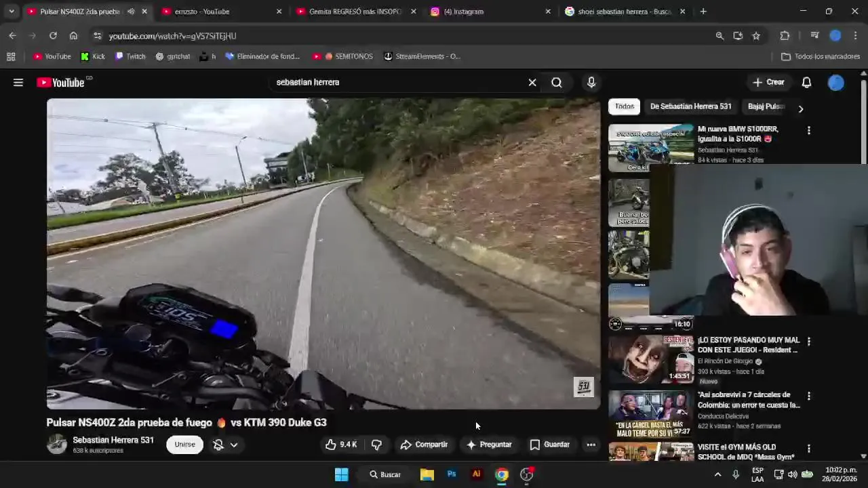The height and width of the screenshot is (488, 868).
Task: Open the zoom magnifier in address bar
Action: [719, 36]
